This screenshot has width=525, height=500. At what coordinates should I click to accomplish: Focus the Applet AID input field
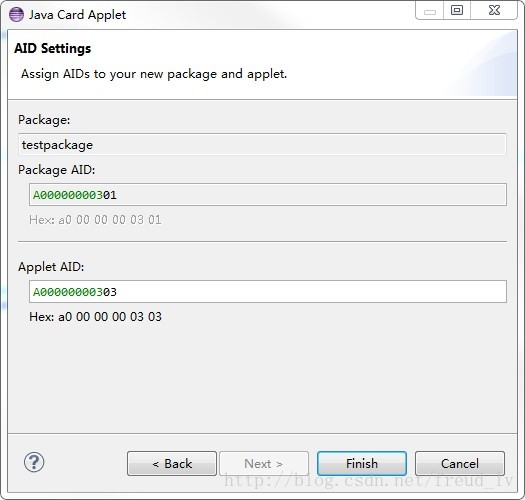(x=268, y=292)
